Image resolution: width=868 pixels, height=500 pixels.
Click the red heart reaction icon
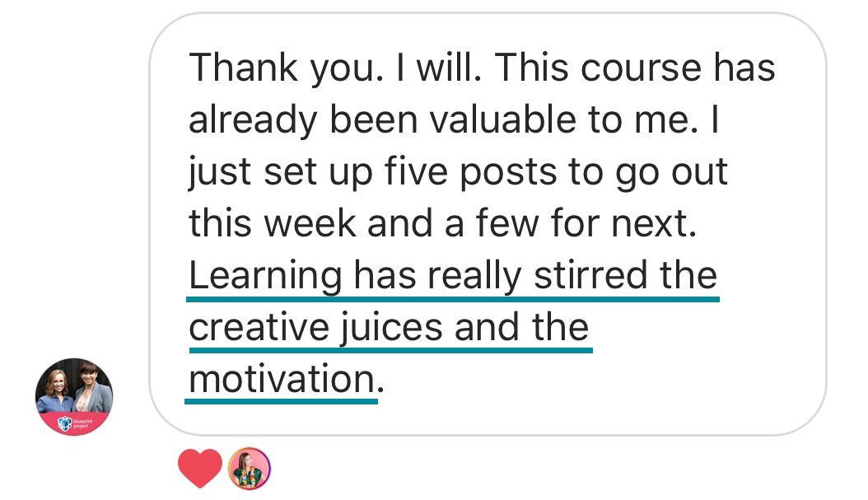[200, 469]
